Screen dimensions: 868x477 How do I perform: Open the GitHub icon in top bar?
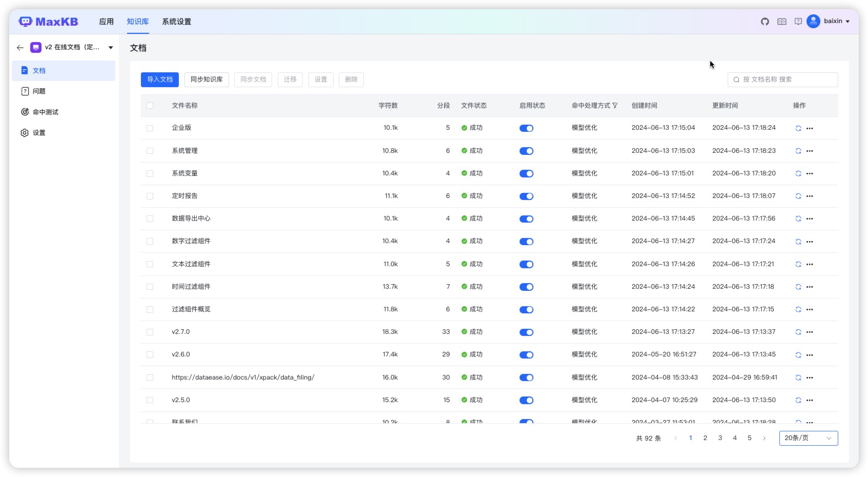tap(765, 22)
